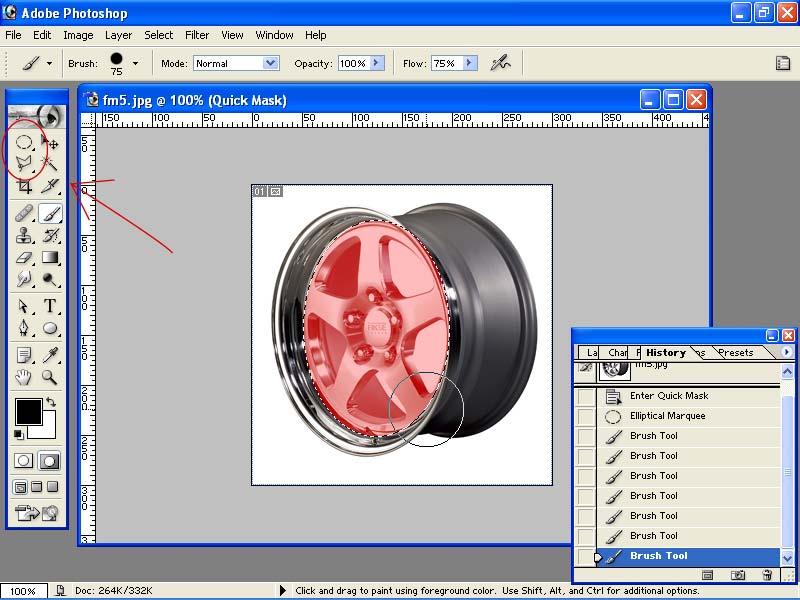Screen dimensions: 800x600
Task: Select the Elliptical Marquee tool
Action: click(x=25, y=143)
